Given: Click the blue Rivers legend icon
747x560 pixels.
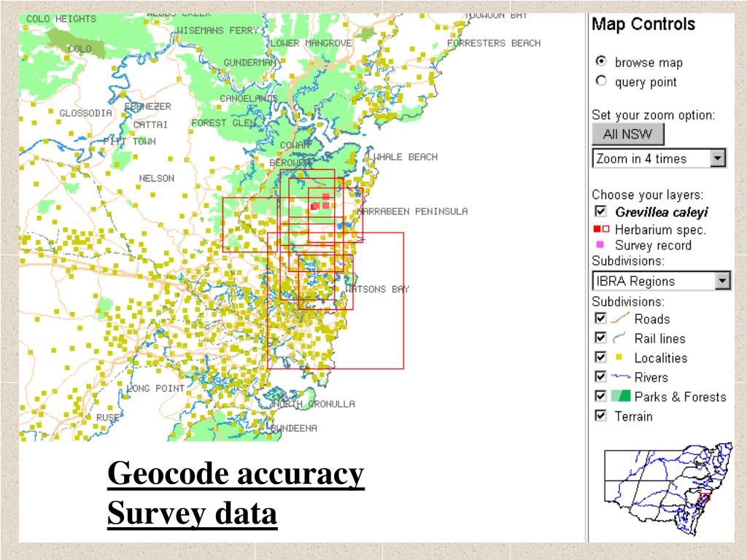Looking at the screenshot, I should (620, 377).
